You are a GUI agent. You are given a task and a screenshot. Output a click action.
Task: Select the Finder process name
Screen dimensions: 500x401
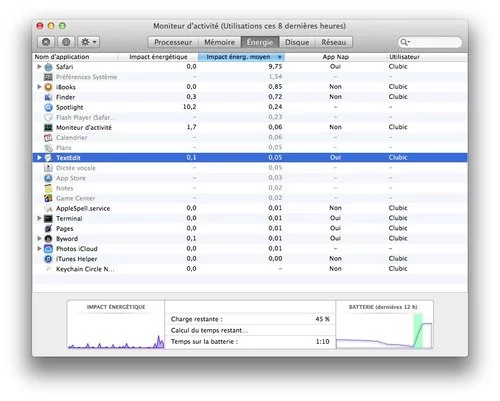point(65,97)
